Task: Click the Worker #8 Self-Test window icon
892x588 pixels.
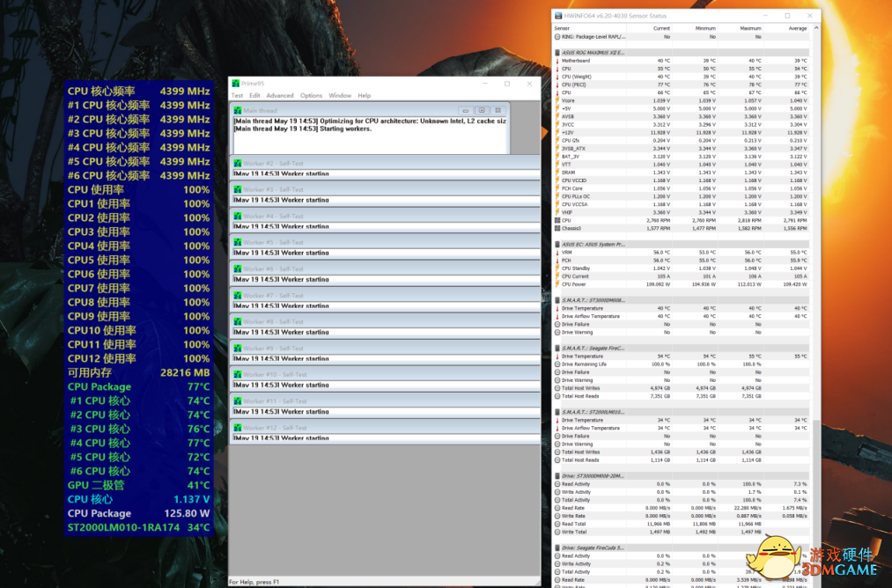Action: pos(238,322)
